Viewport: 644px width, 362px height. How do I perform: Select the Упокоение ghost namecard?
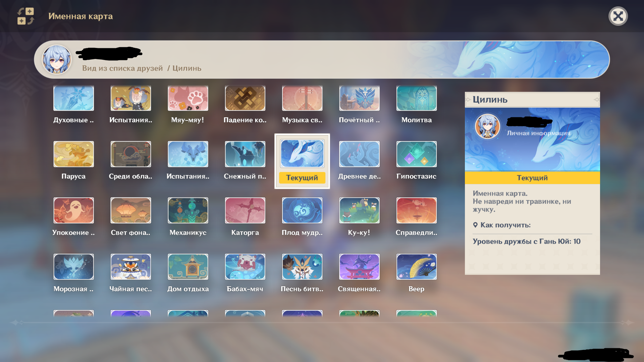(73, 210)
